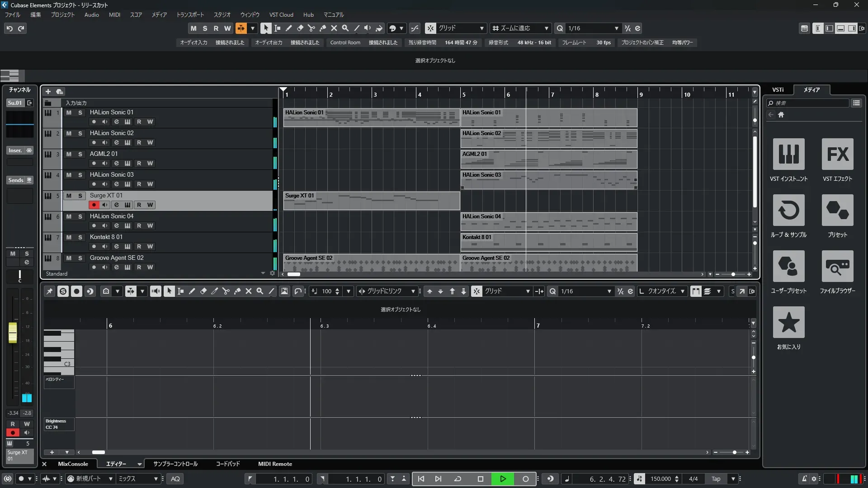Solo the Kontakt 8 01 track

[80, 237]
